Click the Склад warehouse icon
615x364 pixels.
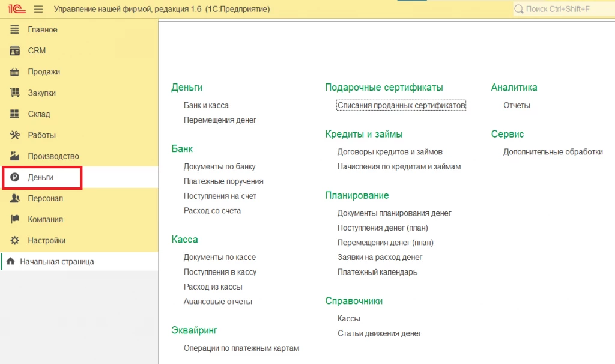(14, 114)
